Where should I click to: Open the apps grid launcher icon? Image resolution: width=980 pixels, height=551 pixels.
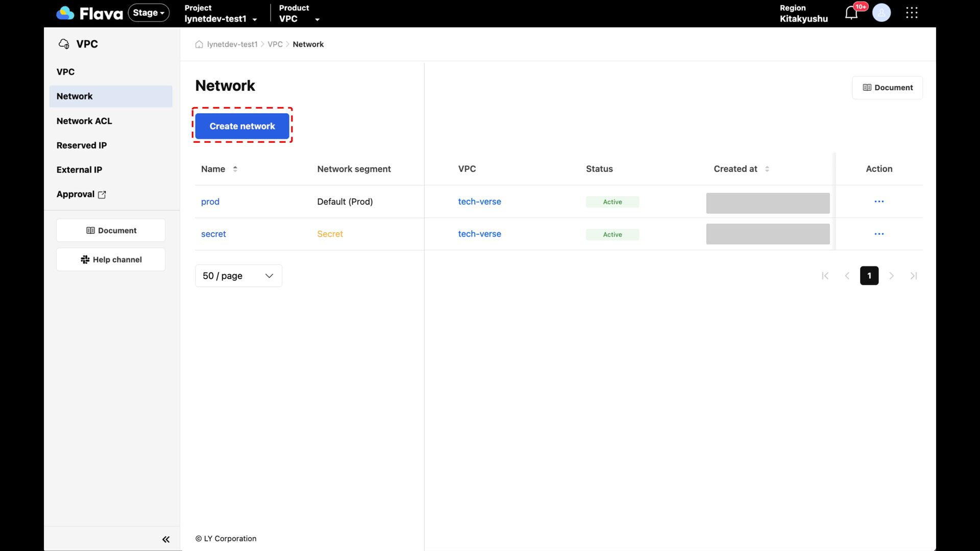click(912, 13)
